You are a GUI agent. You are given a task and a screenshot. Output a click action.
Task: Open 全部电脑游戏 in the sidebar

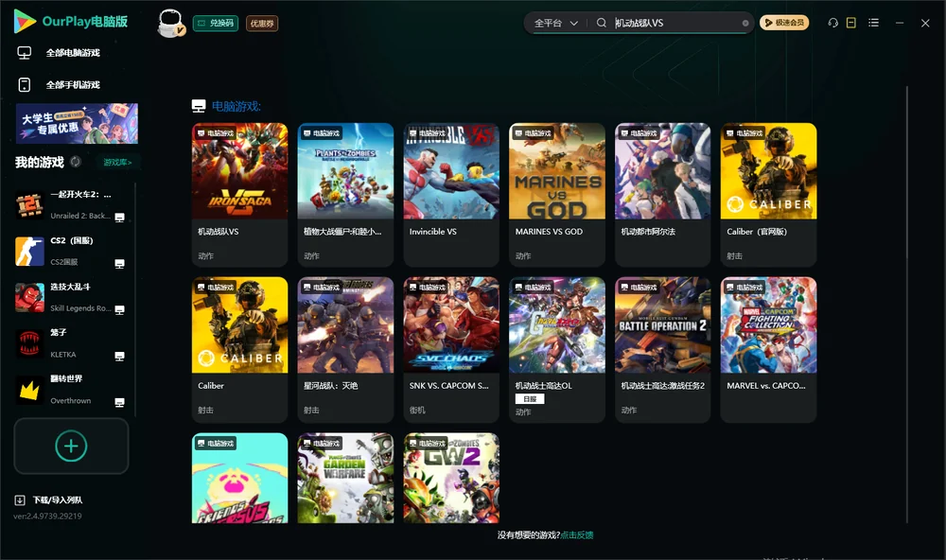[73, 53]
